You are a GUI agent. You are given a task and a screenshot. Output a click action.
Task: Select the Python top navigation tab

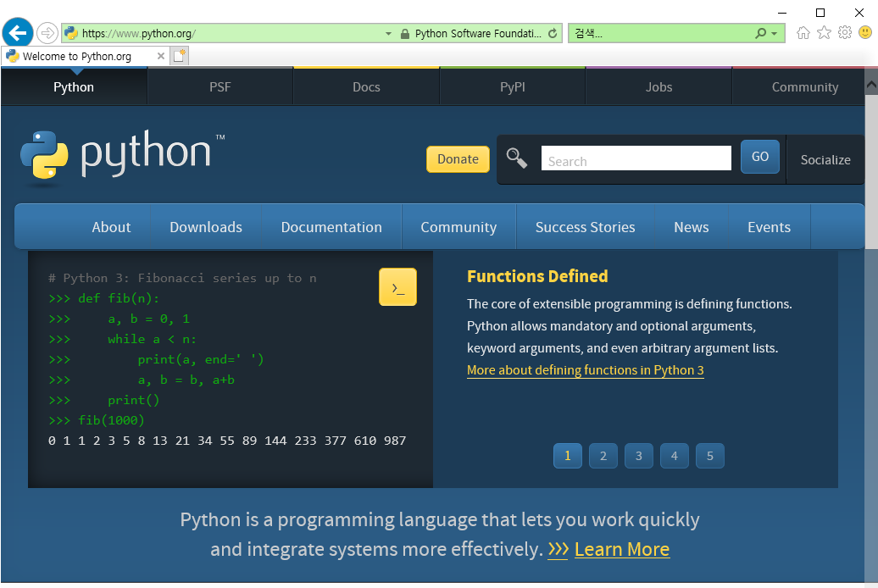[74, 86]
